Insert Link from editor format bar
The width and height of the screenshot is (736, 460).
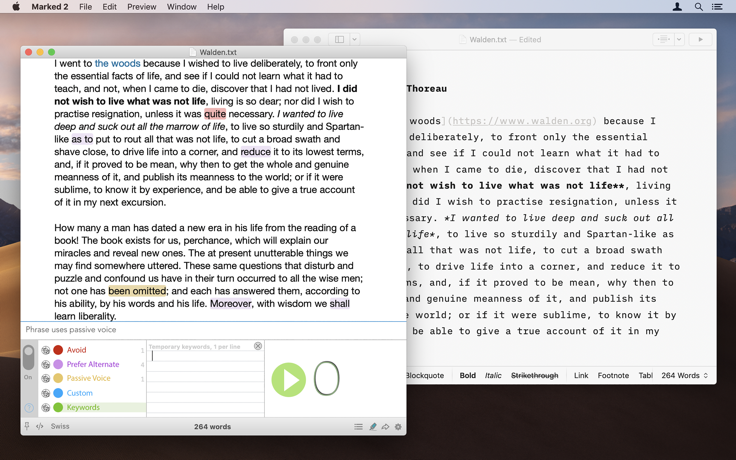click(581, 376)
